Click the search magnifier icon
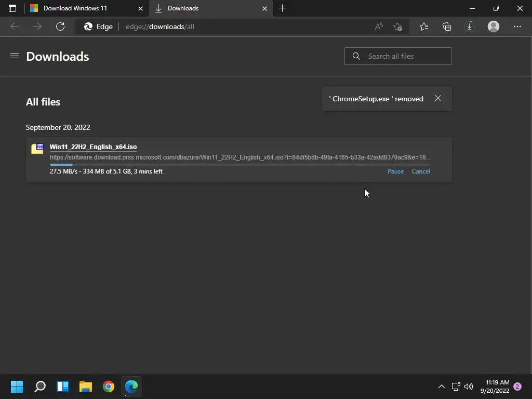Viewport: 532px width, 399px height. pos(356,56)
